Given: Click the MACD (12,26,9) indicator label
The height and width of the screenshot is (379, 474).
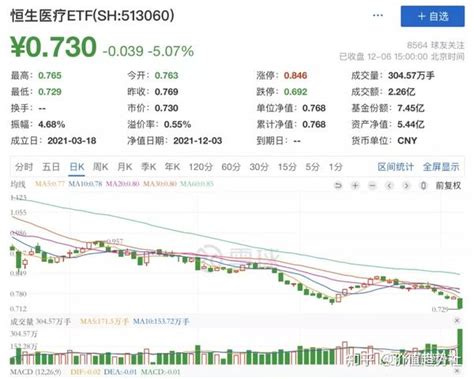Looking at the screenshot, I should click(36, 371).
